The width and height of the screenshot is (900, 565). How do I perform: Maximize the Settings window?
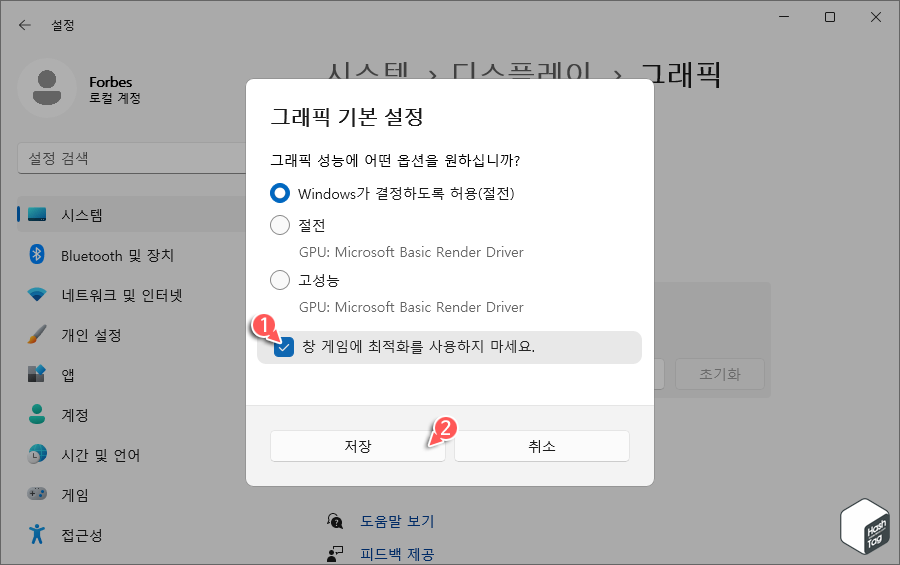pos(829,17)
